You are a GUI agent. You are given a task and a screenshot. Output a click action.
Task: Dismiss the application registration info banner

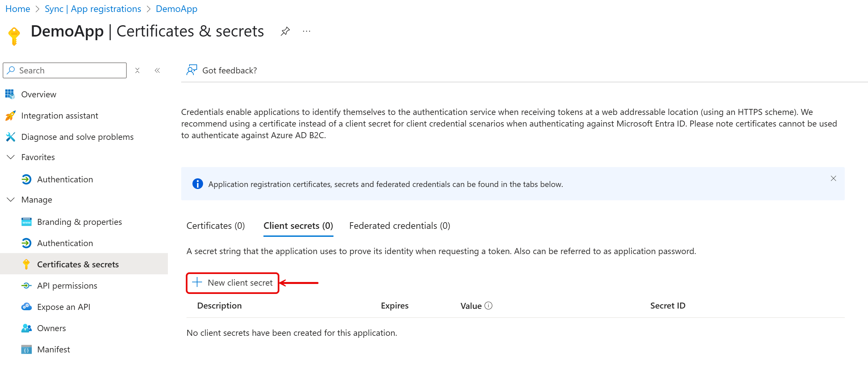[833, 178]
